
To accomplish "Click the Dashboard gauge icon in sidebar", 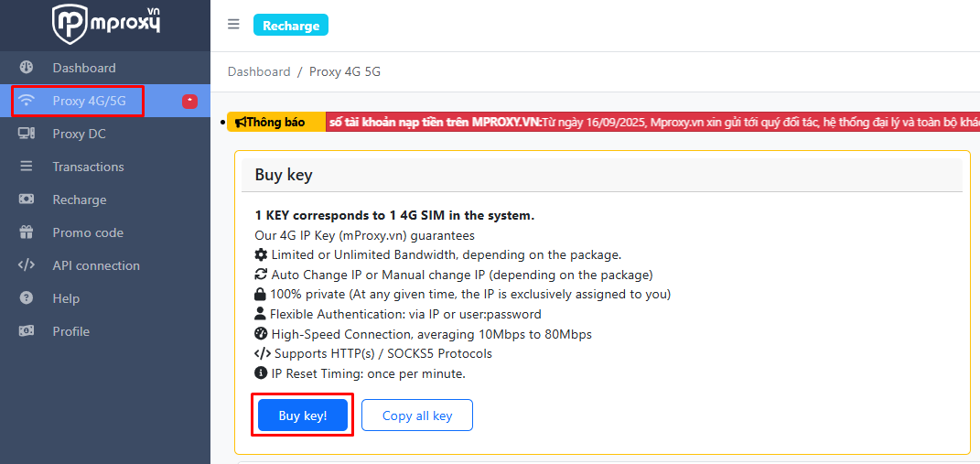I will click(27, 68).
